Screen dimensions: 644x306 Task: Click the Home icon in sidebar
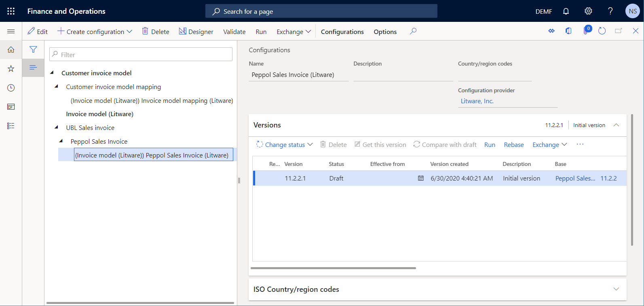tap(11, 50)
